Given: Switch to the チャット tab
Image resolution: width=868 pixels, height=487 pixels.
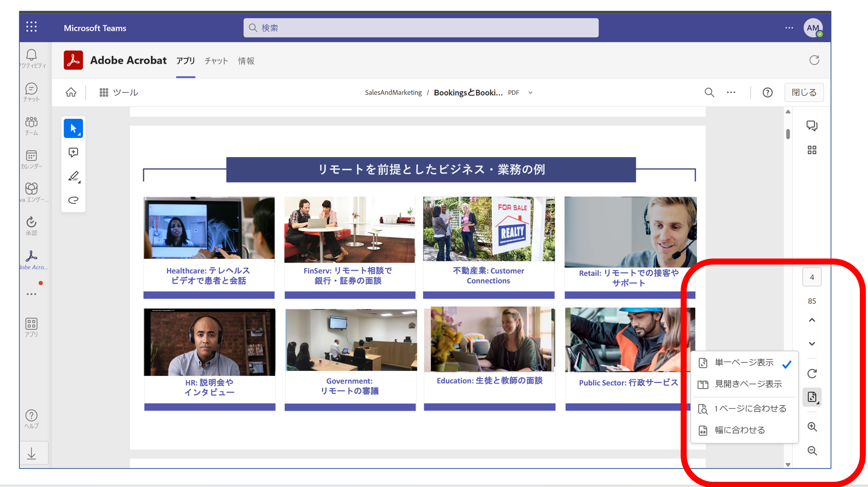Looking at the screenshot, I should coord(216,61).
